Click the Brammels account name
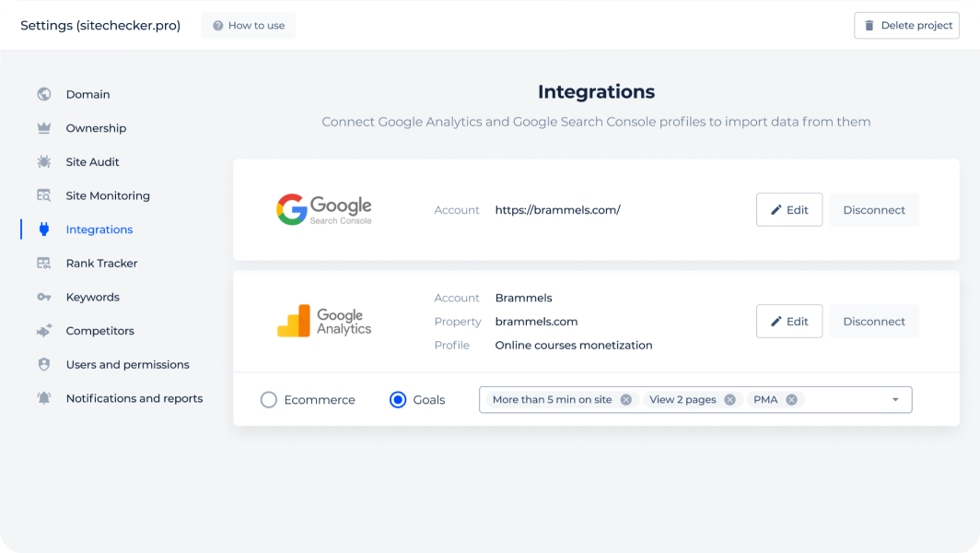 [523, 298]
